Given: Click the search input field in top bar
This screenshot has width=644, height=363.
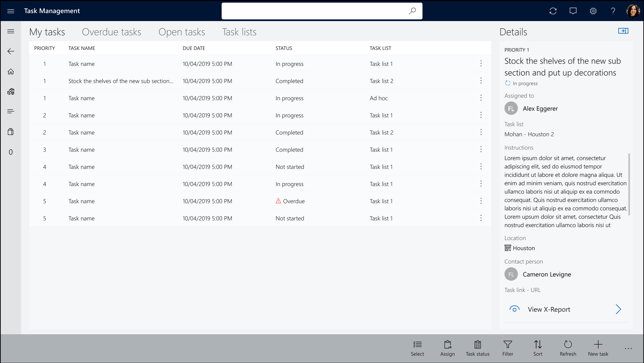Looking at the screenshot, I should pos(322,11).
